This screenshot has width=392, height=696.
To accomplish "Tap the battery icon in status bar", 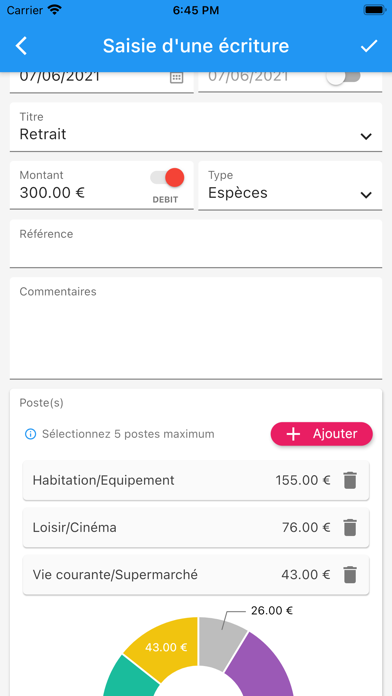I will pyautogui.click(x=375, y=10).
